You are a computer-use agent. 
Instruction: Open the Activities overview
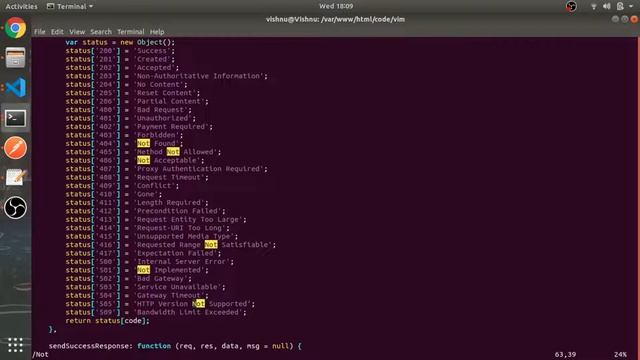pyautogui.click(x=21, y=6)
